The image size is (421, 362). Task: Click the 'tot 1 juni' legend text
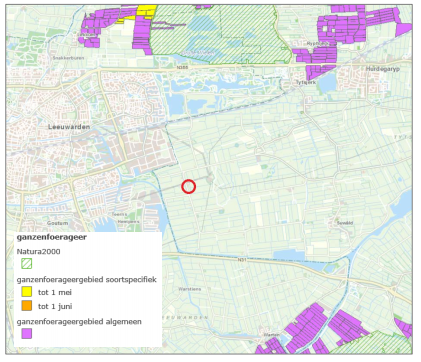click(x=55, y=306)
